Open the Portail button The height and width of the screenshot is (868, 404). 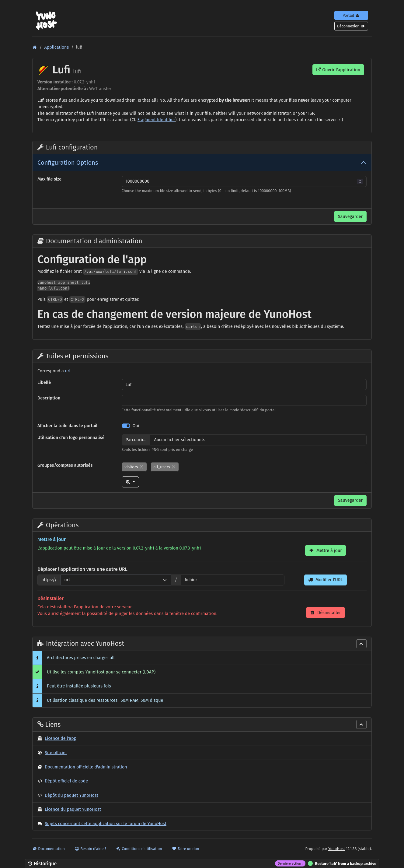[351, 15]
